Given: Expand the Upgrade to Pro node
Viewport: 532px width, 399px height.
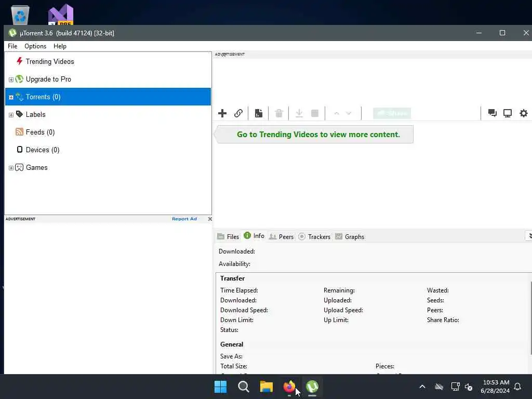Looking at the screenshot, I should point(11,79).
